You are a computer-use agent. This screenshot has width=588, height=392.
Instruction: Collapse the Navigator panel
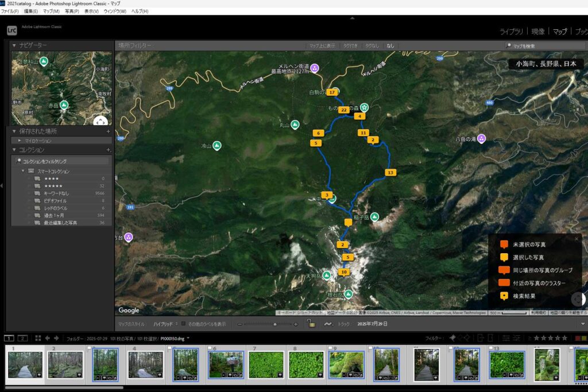14,45
